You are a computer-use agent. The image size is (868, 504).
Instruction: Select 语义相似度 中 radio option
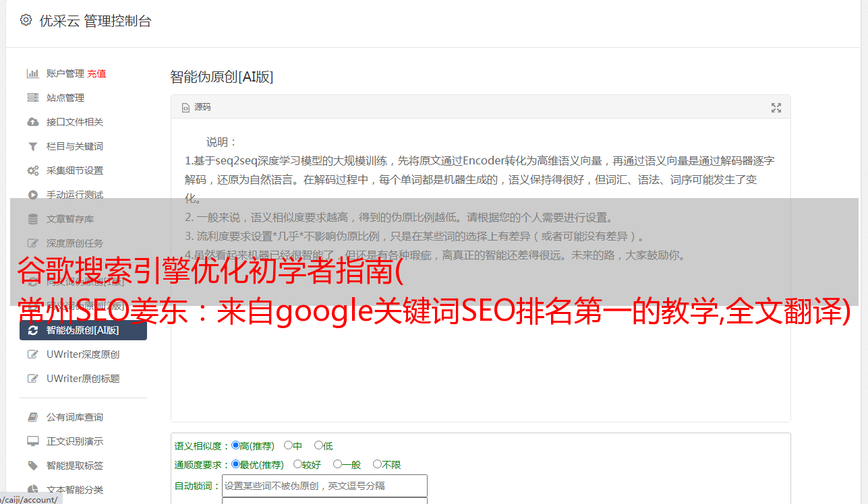(x=288, y=445)
